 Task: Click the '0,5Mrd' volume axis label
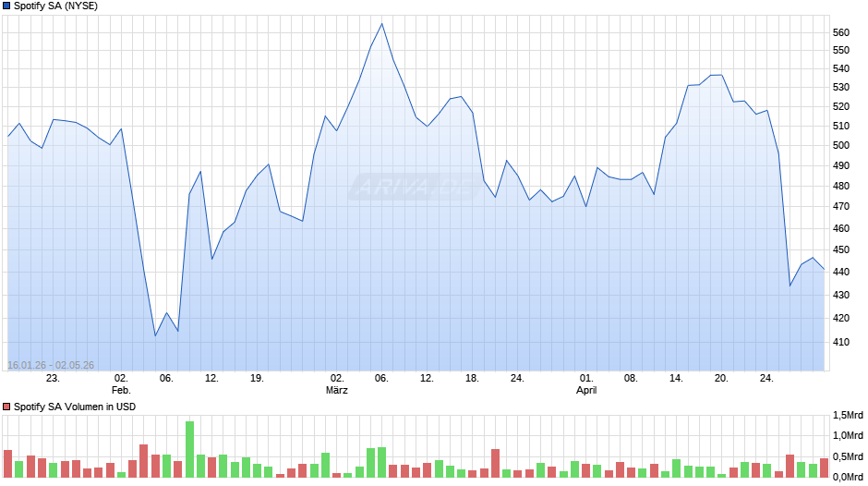(848, 456)
